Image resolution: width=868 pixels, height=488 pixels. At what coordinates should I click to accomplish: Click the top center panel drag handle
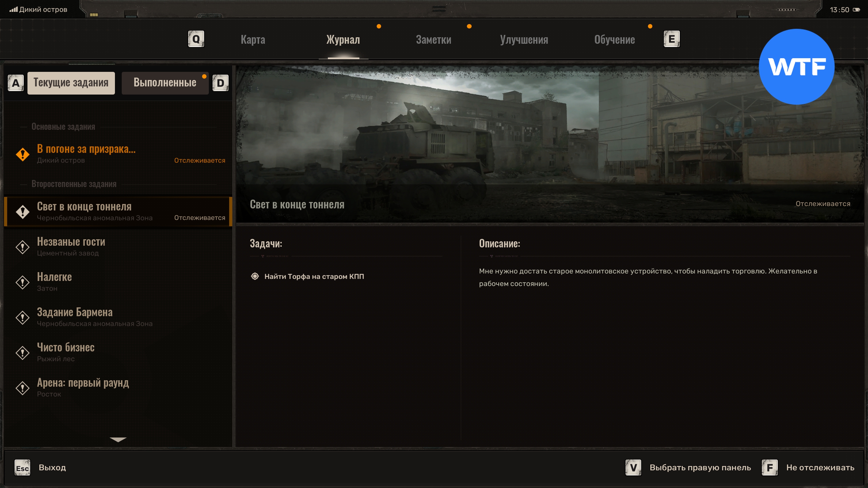pyautogui.click(x=439, y=9)
